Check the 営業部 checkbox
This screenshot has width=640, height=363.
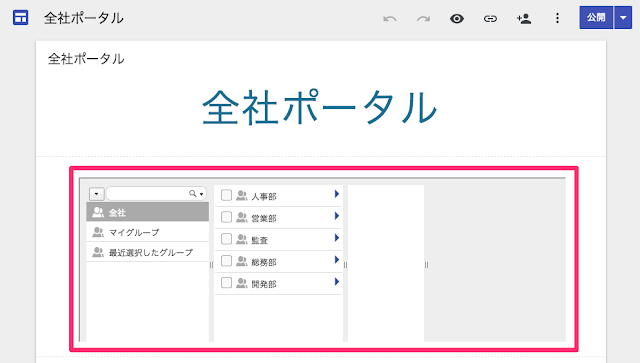click(226, 217)
